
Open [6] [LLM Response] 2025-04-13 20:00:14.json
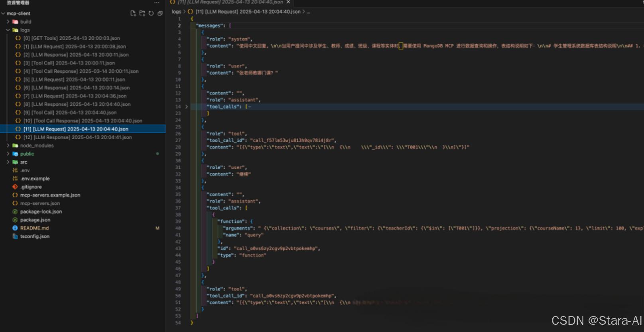coord(77,88)
